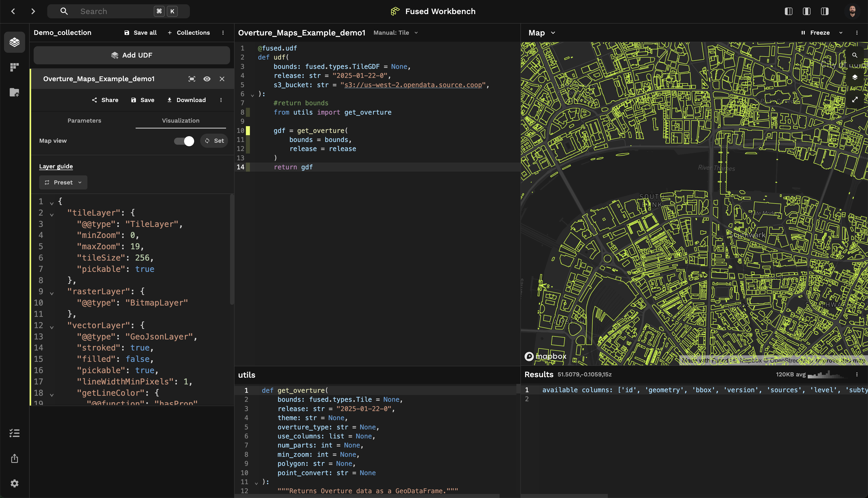Go back with the left arrow

coord(13,11)
